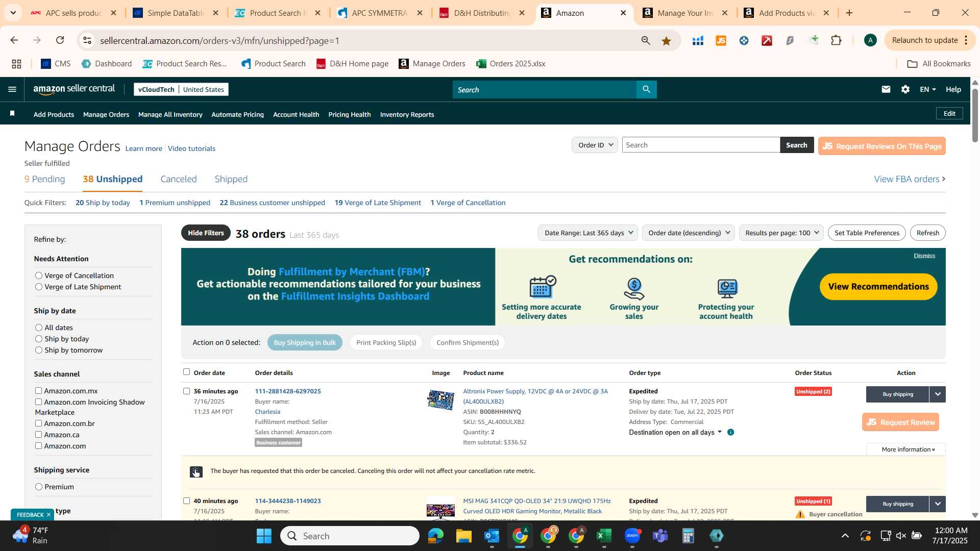Screen dimensions: 980x551
Task: Click the magnifier search button in header
Action: coord(646,90)
